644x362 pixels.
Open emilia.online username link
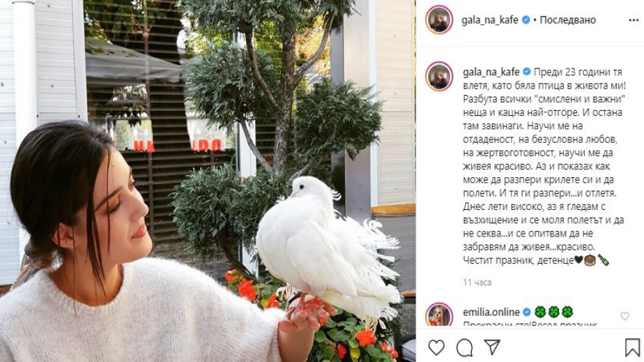click(x=491, y=312)
